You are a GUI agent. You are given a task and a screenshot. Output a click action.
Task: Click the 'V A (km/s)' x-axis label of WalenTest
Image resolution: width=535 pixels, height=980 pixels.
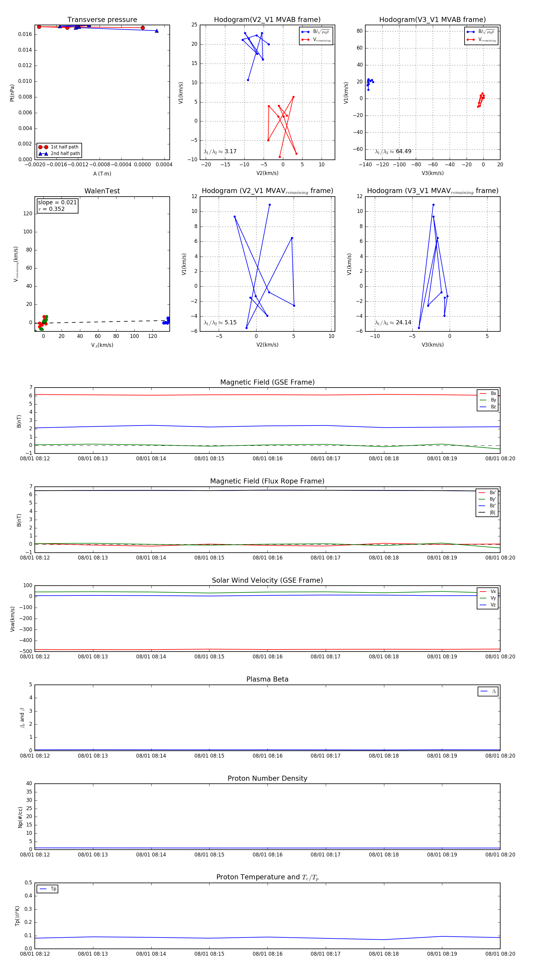[x=102, y=345]
